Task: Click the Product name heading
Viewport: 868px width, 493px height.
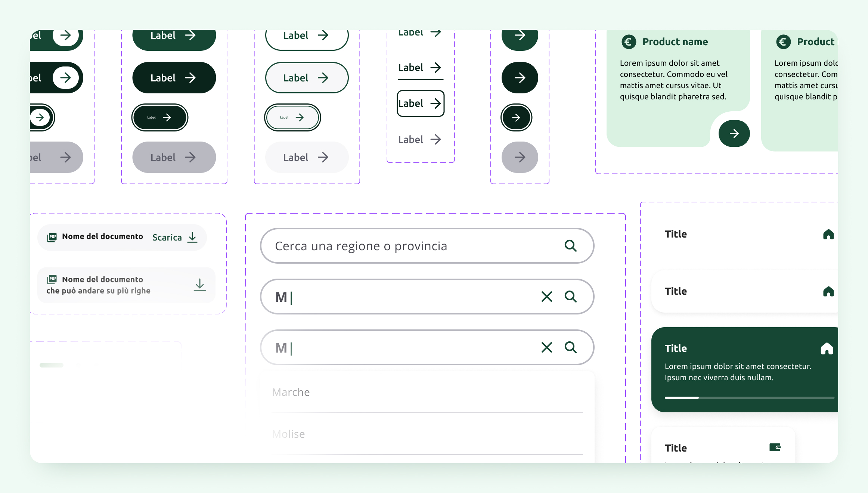Action: 675,42
